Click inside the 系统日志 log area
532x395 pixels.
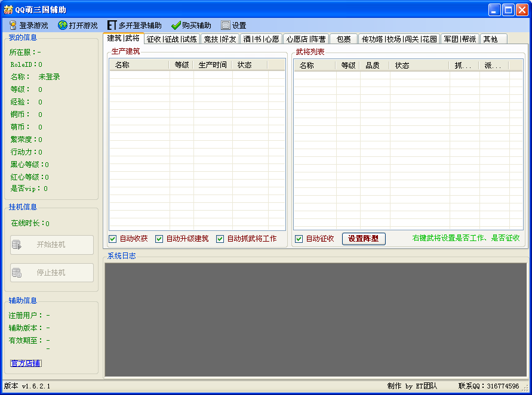pyautogui.click(x=315, y=320)
